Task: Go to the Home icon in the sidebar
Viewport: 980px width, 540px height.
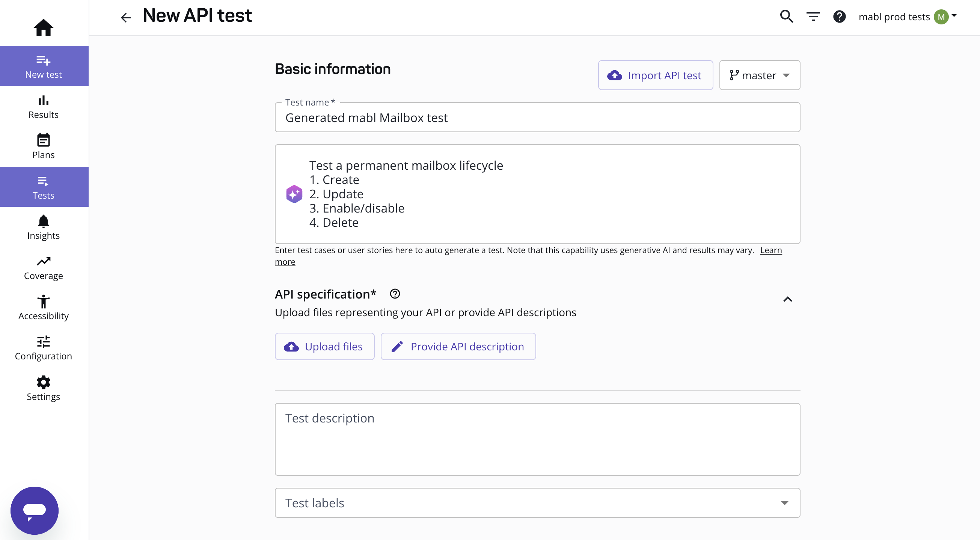Action: pos(44,27)
